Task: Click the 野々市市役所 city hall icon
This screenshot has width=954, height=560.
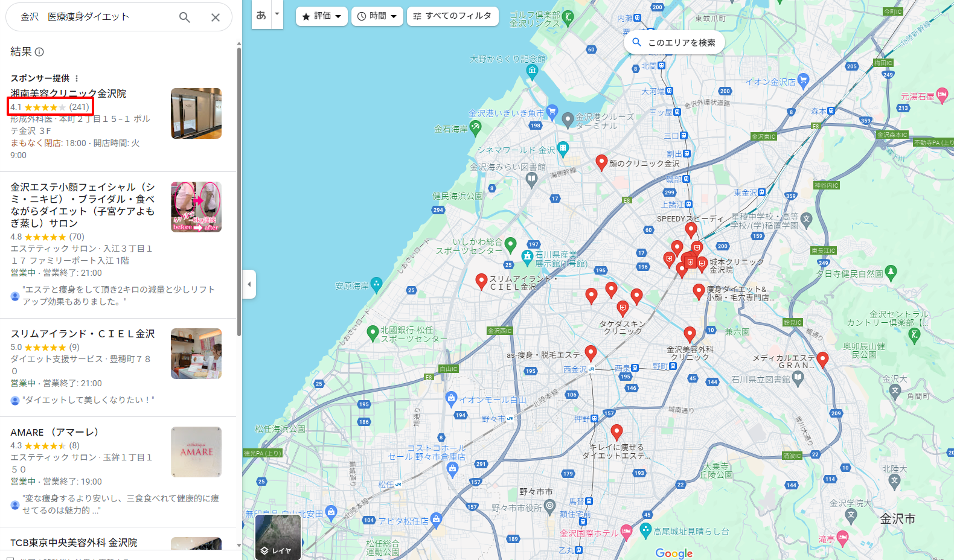Action: click(549, 507)
